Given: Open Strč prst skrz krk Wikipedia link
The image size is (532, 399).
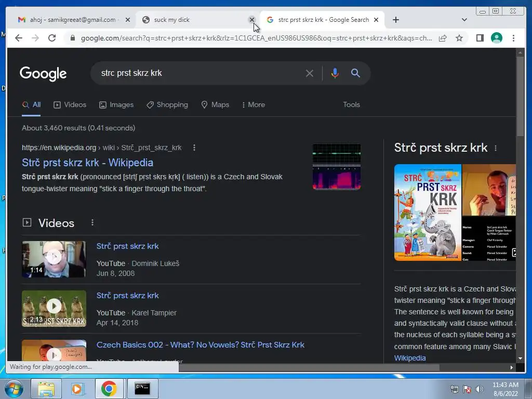Looking at the screenshot, I should [x=87, y=163].
